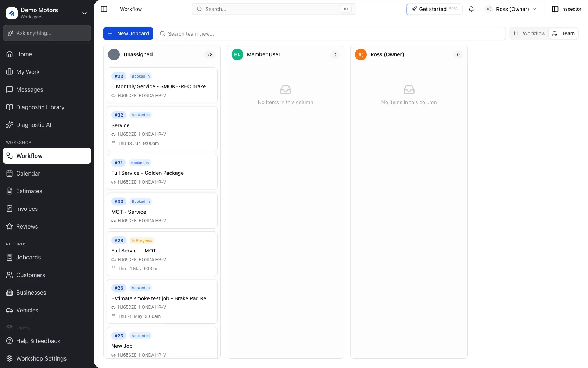Focus the global Search bar
The image size is (588, 368).
pos(274,9)
